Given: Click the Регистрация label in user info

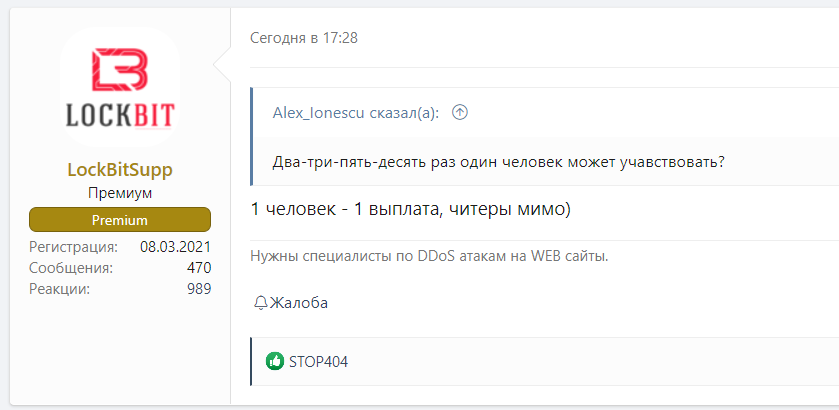Looking at the screenshot, I should pyautogui.click(x=73, y=247).
